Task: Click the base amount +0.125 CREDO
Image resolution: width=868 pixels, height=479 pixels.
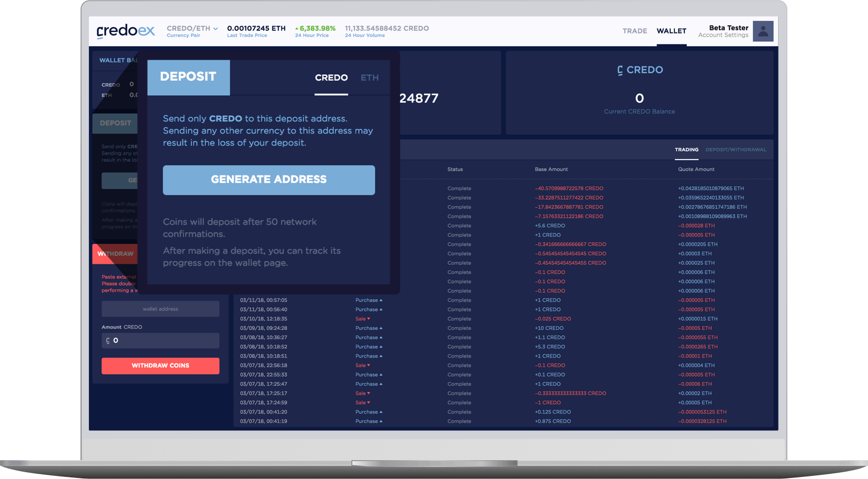Action: 553,412
